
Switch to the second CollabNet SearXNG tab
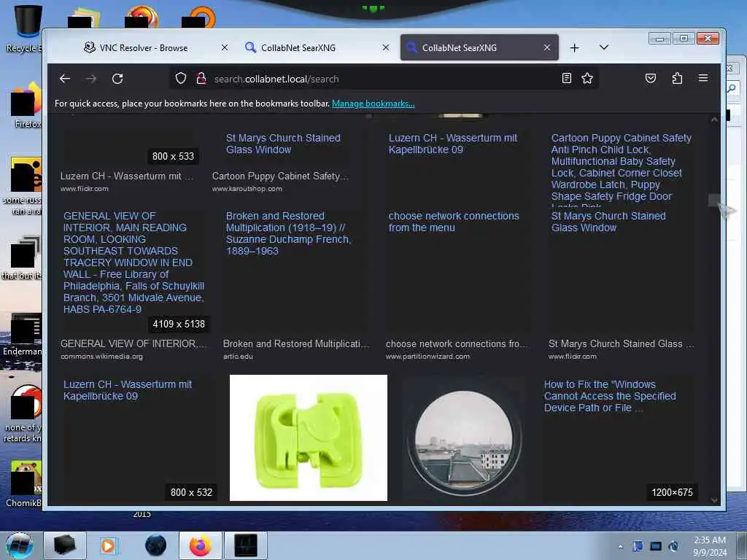(298, 47)
